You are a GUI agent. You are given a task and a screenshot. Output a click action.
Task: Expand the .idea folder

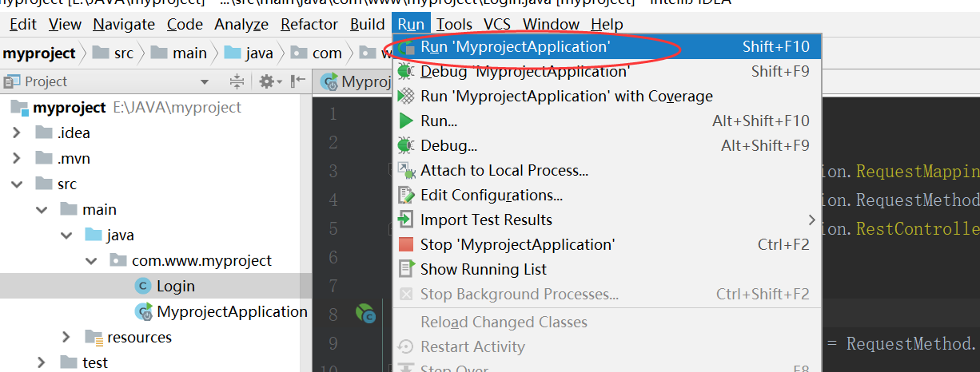(17, 133)
